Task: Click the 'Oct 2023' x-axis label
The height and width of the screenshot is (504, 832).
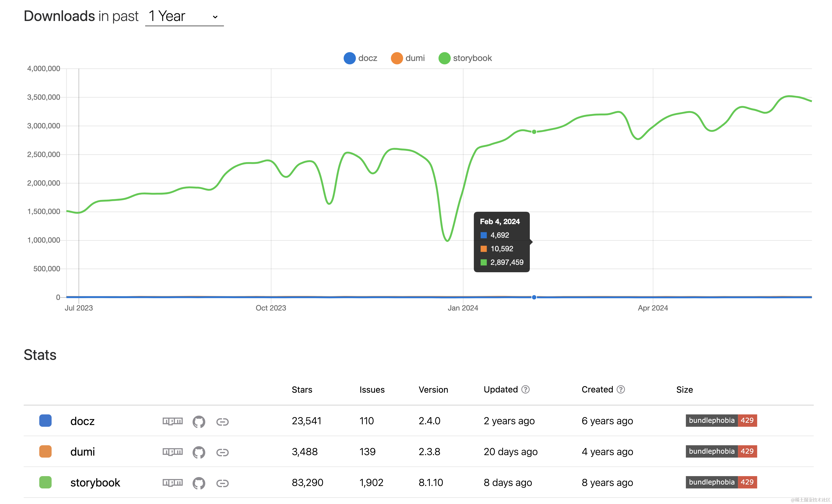Action: point(271,308)
